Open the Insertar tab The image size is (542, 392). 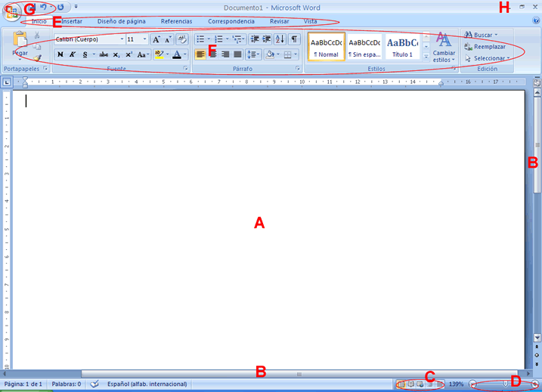[72, 21]
